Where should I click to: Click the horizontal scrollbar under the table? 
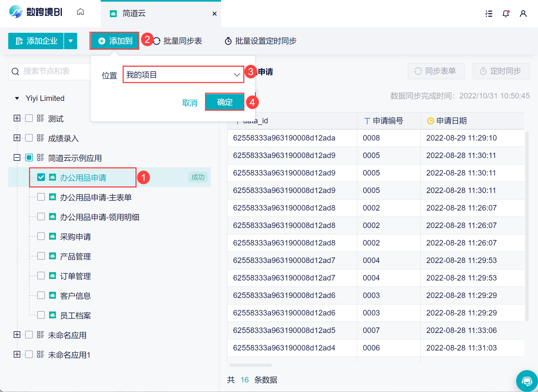(x=250, y=365)
